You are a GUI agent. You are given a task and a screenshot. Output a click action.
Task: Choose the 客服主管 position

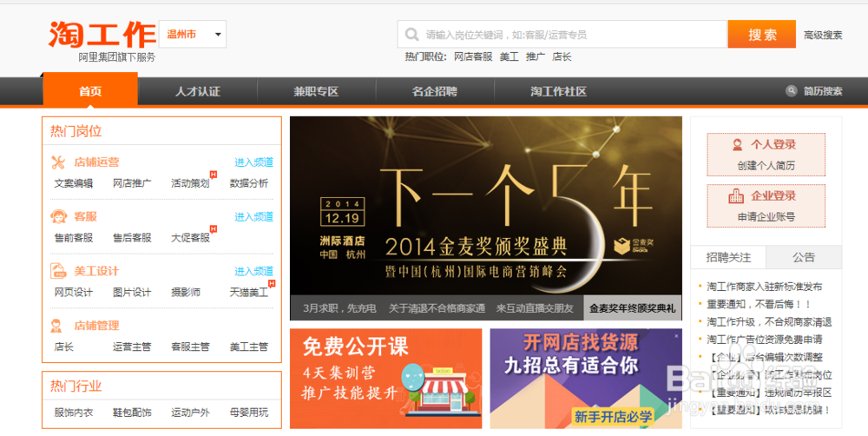pos(190,347)
